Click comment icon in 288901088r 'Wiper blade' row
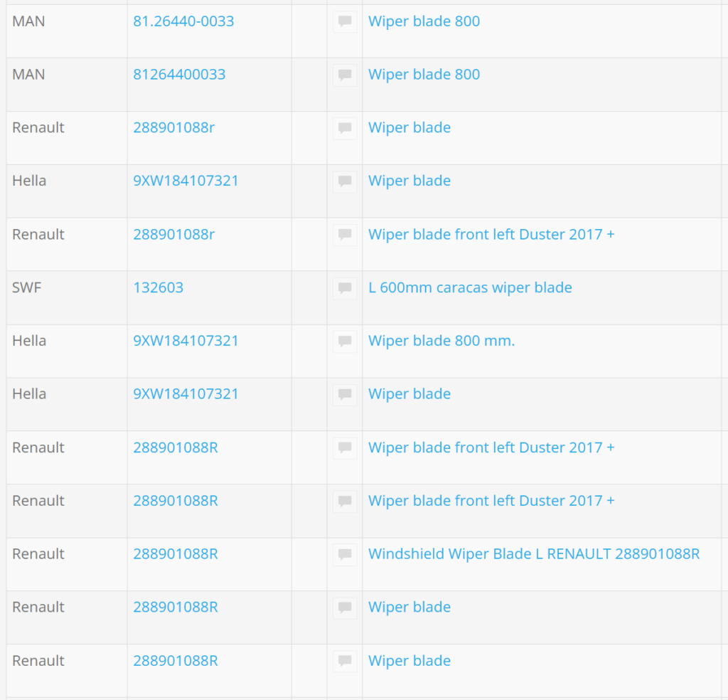The height and width of the screenshot is (700, 728). [x=345, y=128]
